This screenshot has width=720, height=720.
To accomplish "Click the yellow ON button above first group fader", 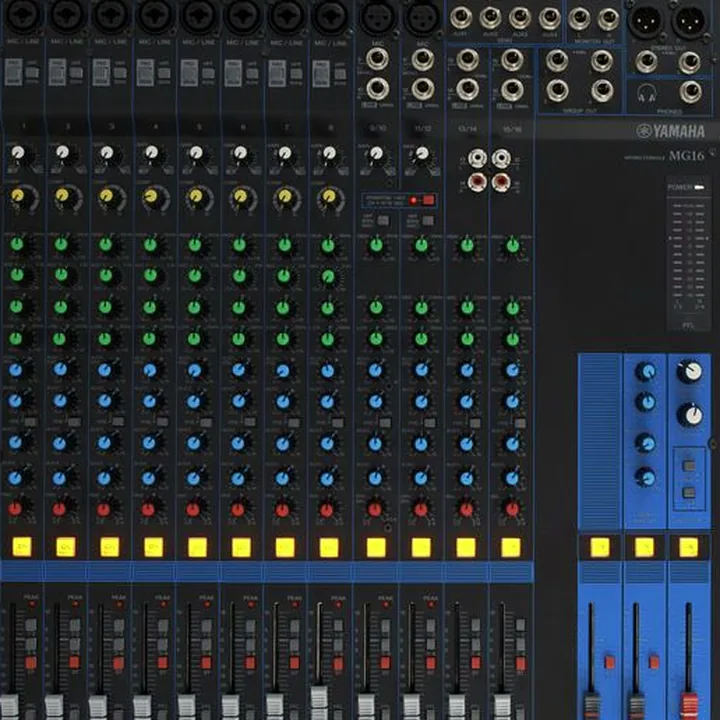I will [600, 547].
